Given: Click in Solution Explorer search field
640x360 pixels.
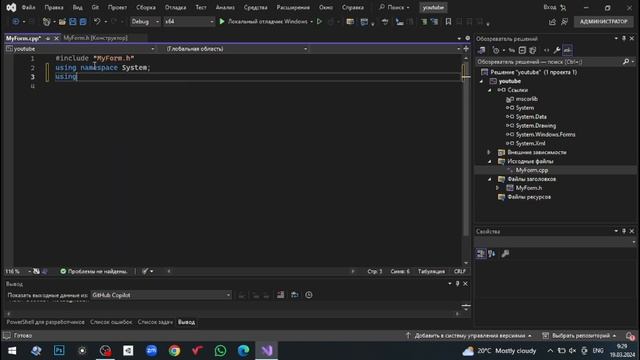Looking at the screenshot, I should 548,62.
